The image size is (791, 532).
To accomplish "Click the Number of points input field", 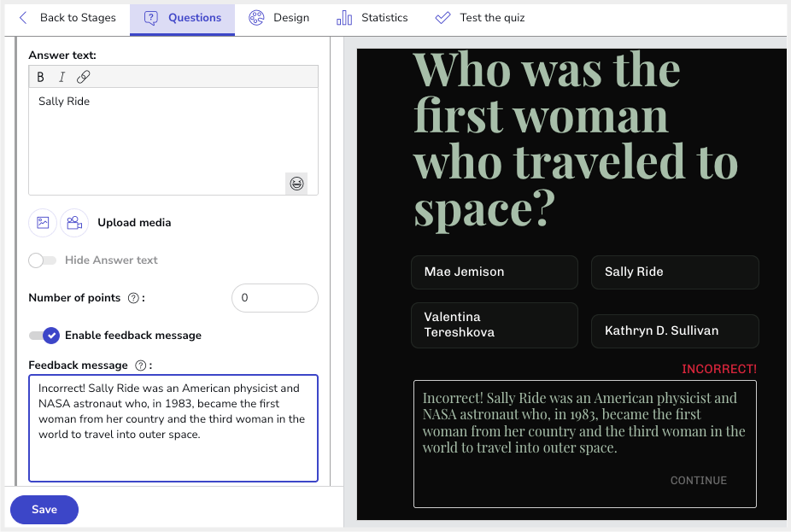I will 274,298.
